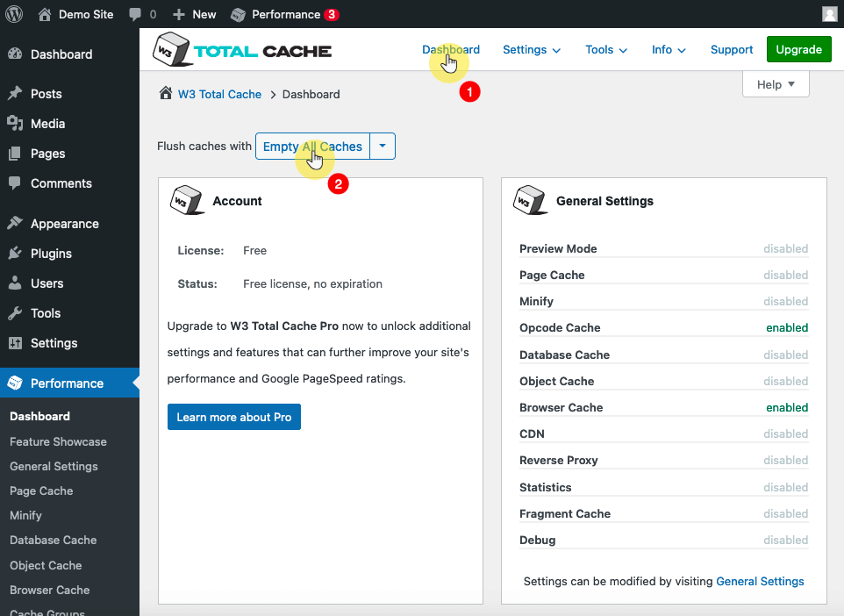Click the Demo Site home icon

pyautogui.click(x=45, y=14)
